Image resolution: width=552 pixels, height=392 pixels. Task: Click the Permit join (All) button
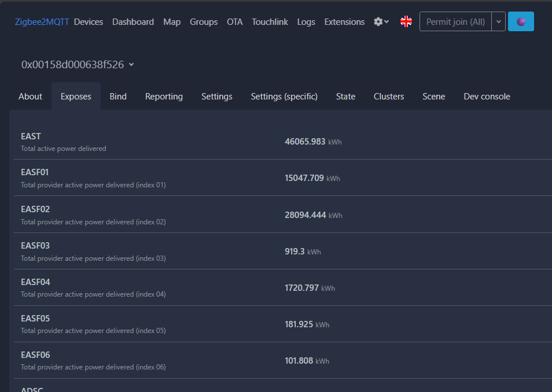(x=455, y=22)
